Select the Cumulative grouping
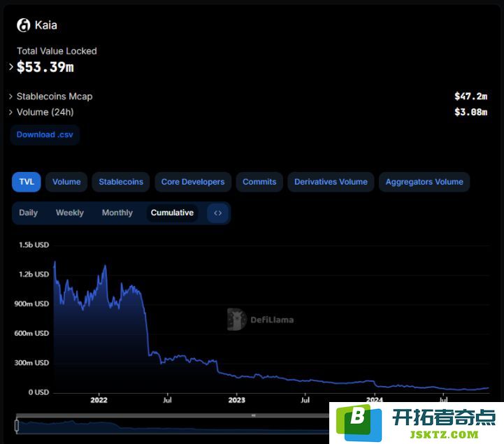The image size is (504, 444). click(172, 213)
